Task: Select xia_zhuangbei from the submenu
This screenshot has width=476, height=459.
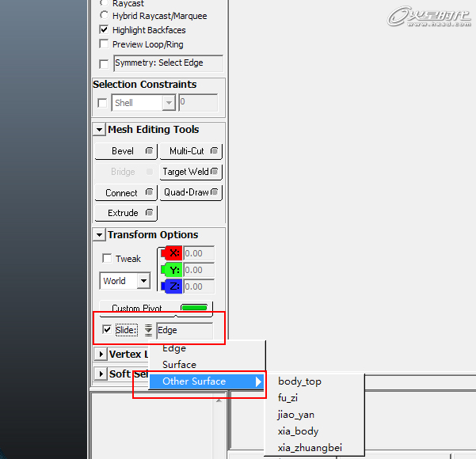Action: click(x=314, y=448)
